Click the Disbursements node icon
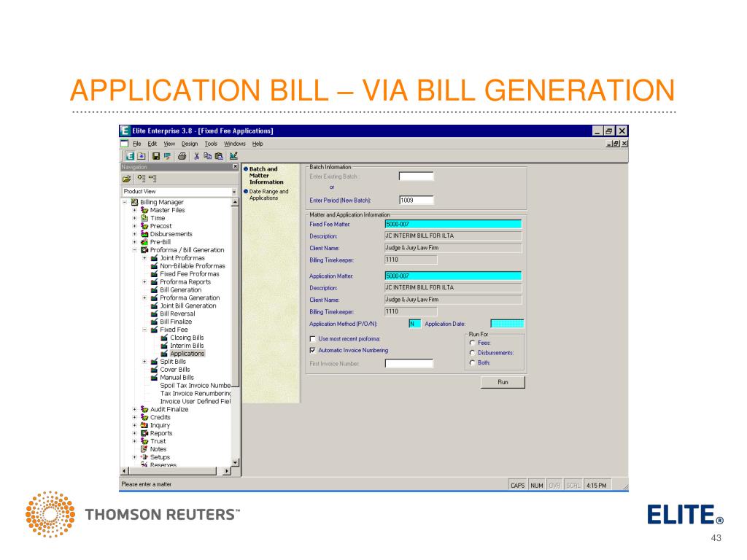This screenshot has height=560, width=747. pyautogui.click(x=144, y=234)
